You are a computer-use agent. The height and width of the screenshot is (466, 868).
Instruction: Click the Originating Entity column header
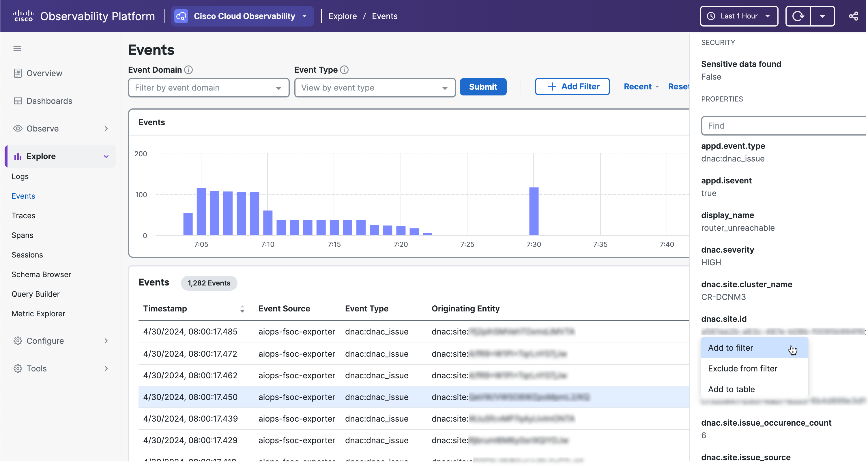click(x=465, y=309)
